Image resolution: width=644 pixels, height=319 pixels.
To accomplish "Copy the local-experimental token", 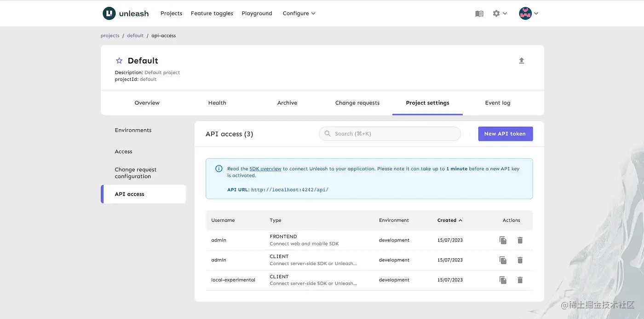I will (503, 280).
